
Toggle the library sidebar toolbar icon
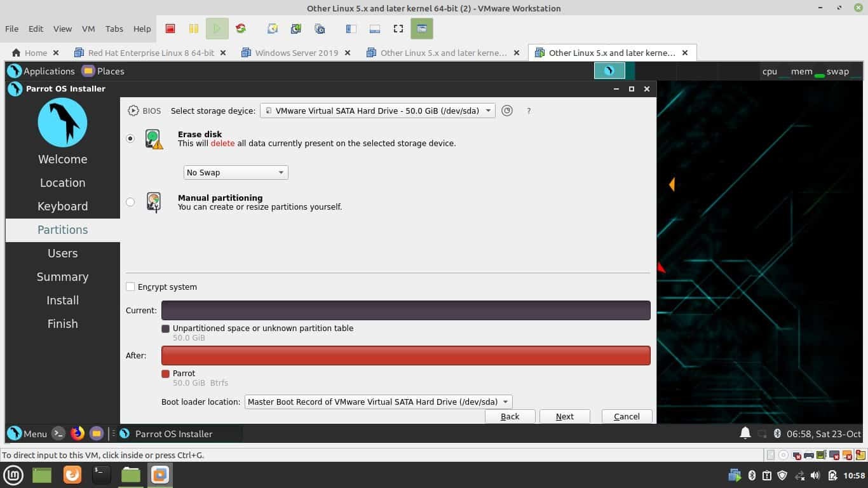point(351,29)
